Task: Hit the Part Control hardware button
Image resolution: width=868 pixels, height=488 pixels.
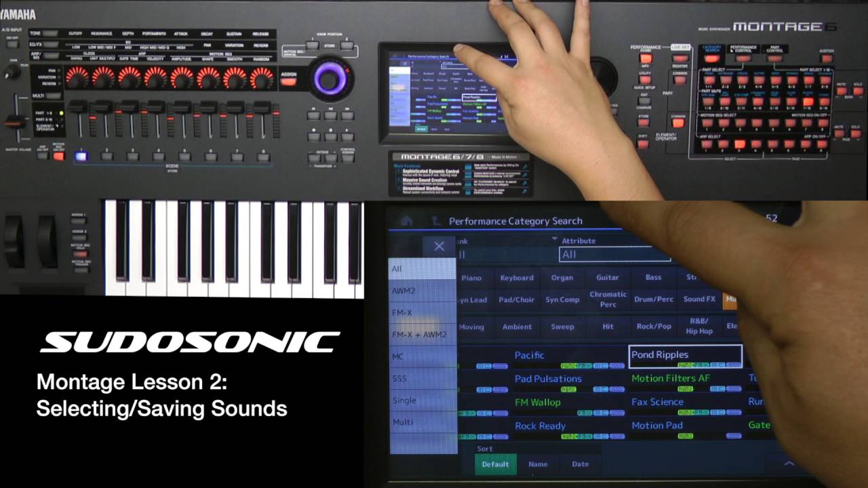Action: click(774, 59)
